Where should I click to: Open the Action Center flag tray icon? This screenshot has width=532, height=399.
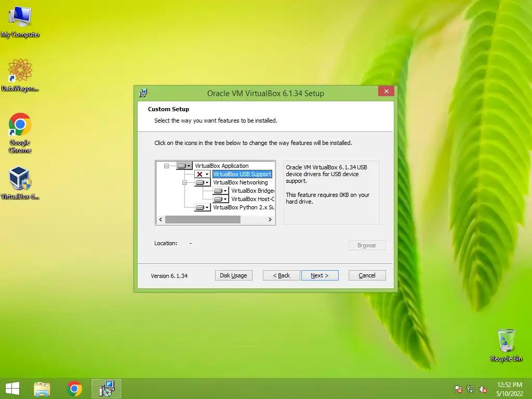tap(458, 389)
